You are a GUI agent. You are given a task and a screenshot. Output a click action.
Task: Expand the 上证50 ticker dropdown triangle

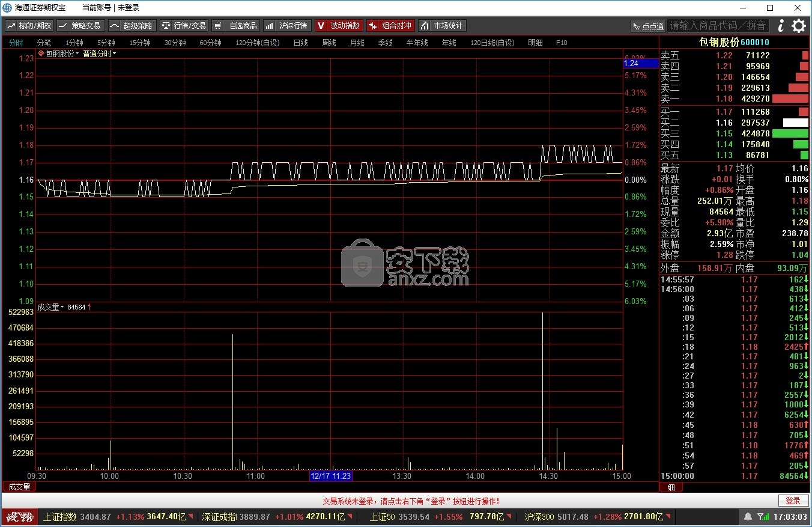(x=509, y=517)
